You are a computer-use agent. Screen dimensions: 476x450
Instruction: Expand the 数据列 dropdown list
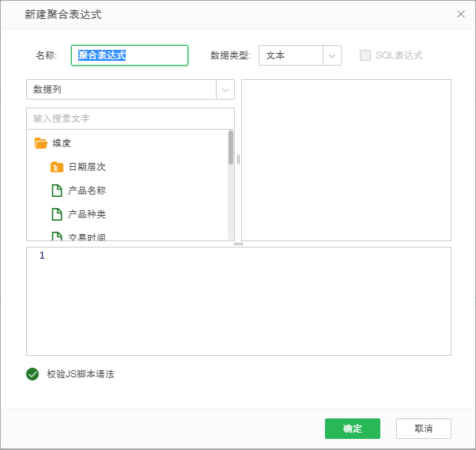coord(225,89)
